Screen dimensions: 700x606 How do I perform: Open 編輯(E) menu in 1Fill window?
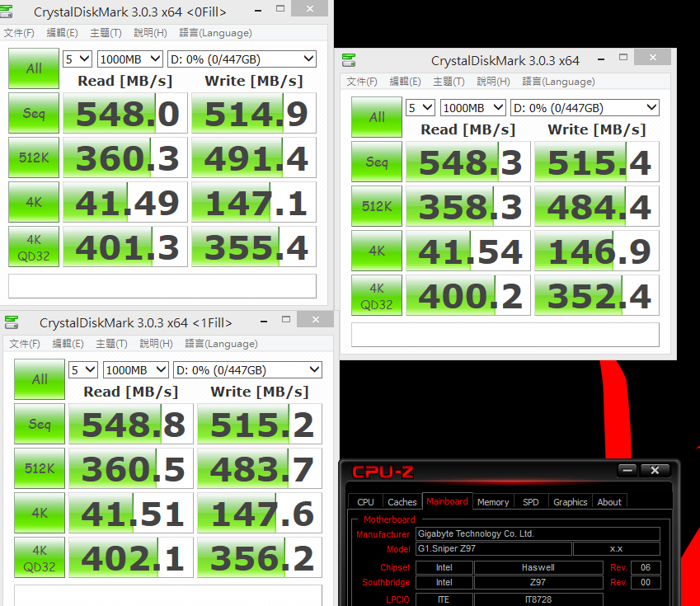pos(68,344)
